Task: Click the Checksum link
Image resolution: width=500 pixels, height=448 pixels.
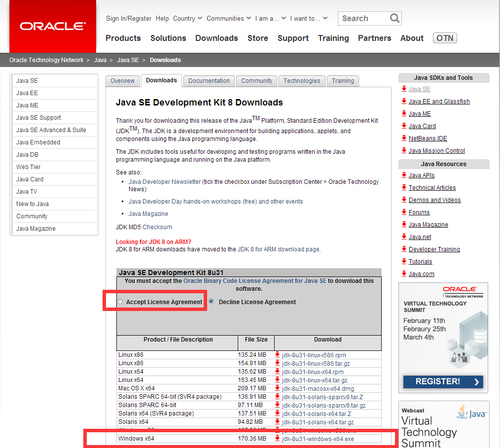Action: click(157, 227)
